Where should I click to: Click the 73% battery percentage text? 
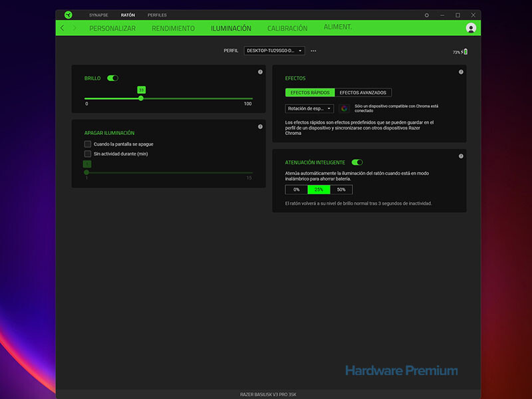(x=456, y=53)
